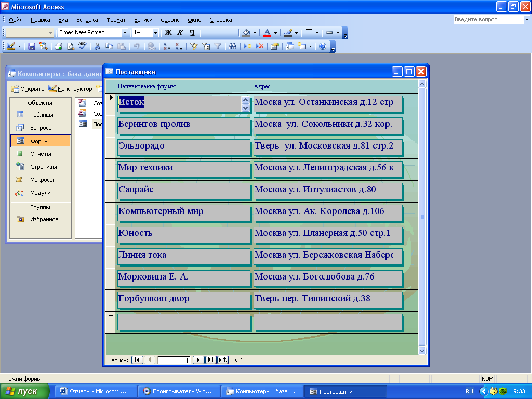Click the пуск Start button
Viewport: 532px width, 399px height.
click(x=25, y=392)
